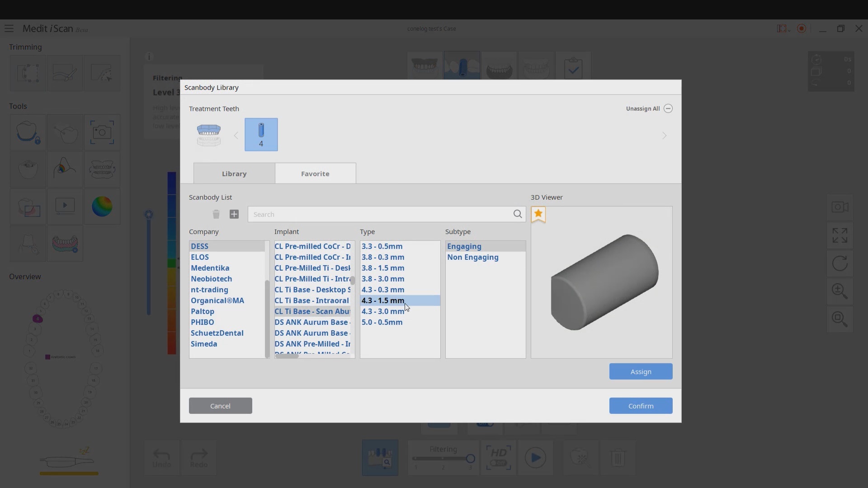Click the Assign button
Viewport: 868px width, 488px height.
coord(641,371)
